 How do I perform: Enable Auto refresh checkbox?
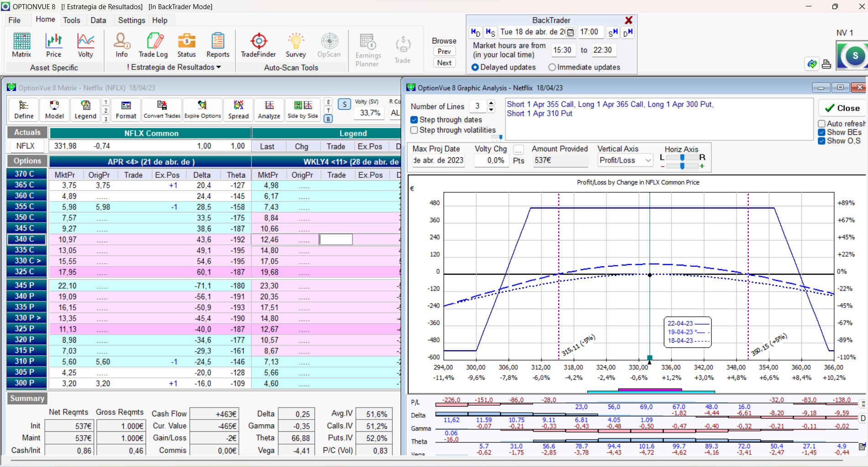pyautogui.click(x=821, y=124)
